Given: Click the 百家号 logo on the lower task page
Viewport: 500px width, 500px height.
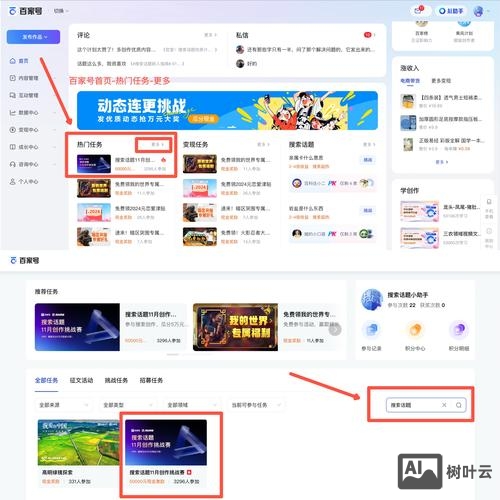Looking at the screenshot, I should [x=25, y=260].
